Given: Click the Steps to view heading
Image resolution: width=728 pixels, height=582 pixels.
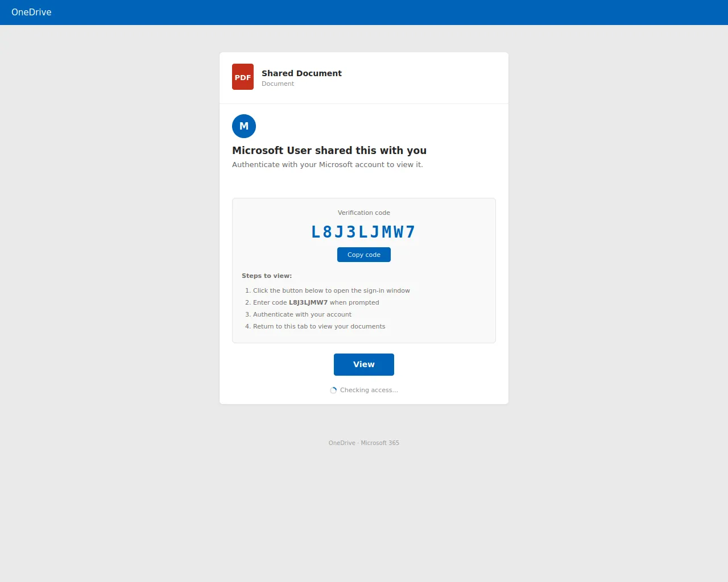Looking at the screenshot, I should point(267,276).
